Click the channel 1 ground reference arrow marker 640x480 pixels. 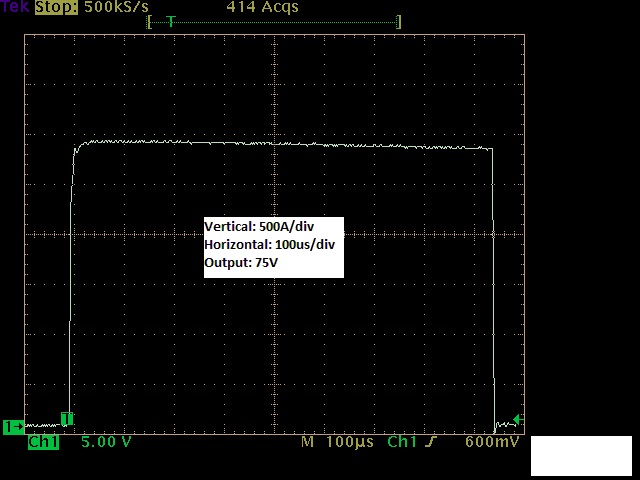(13, 427)
